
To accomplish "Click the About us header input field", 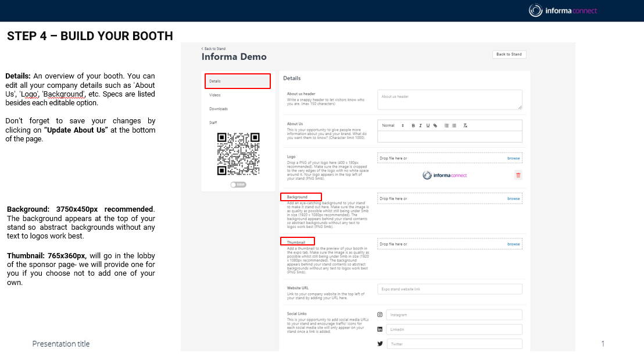I will point(449,99).
